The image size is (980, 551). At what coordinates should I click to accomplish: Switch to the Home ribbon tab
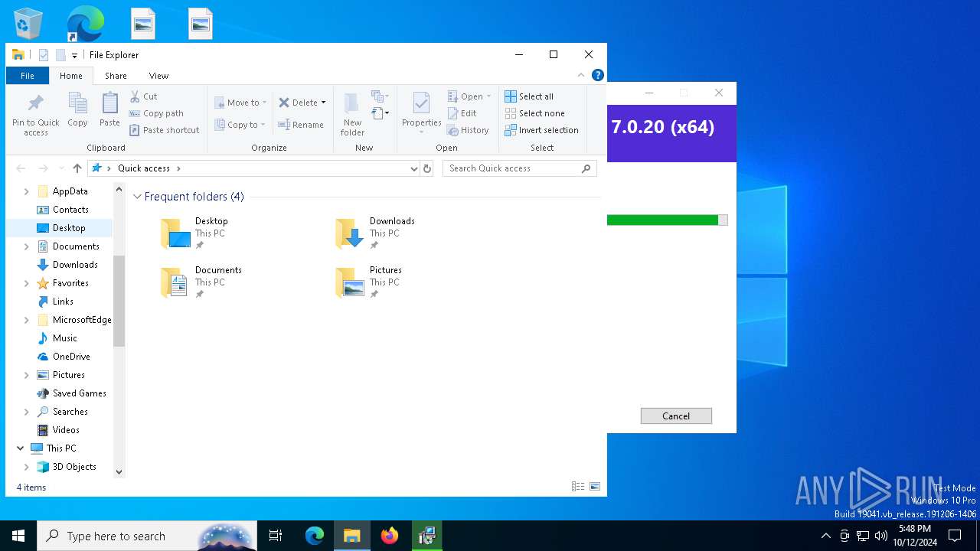click(71, 76)
